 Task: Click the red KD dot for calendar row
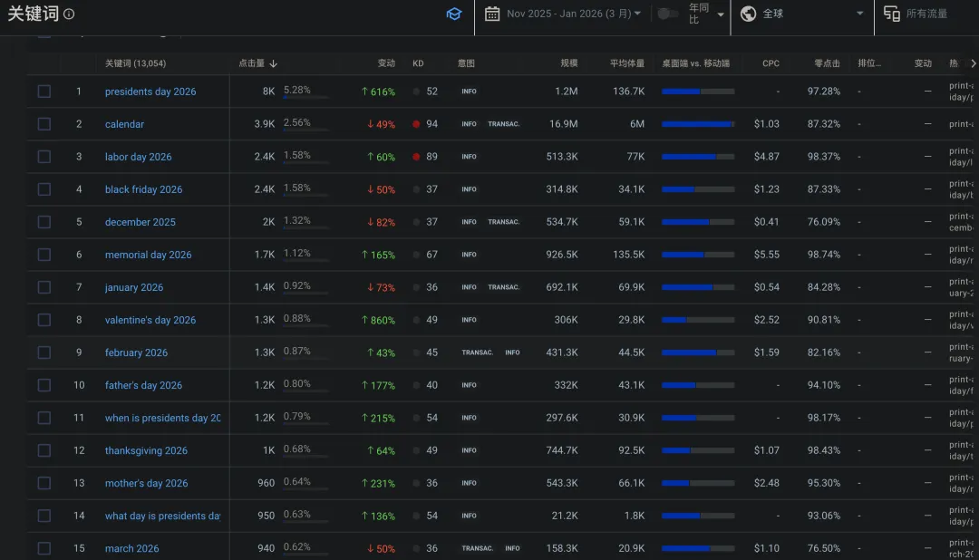pos(416,124)
